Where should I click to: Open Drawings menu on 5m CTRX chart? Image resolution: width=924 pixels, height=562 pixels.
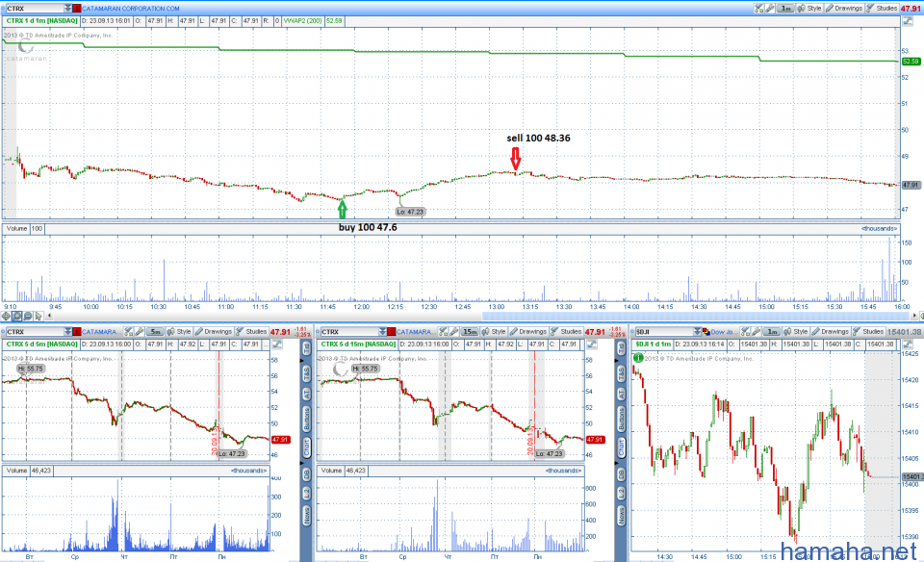coord(214,332)
